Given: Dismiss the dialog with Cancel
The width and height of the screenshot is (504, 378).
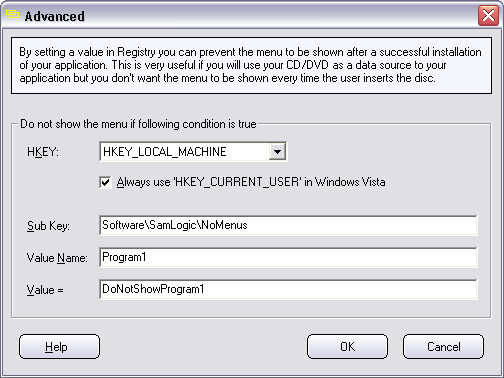Looking at the screenshot, I should coord(443,347).
